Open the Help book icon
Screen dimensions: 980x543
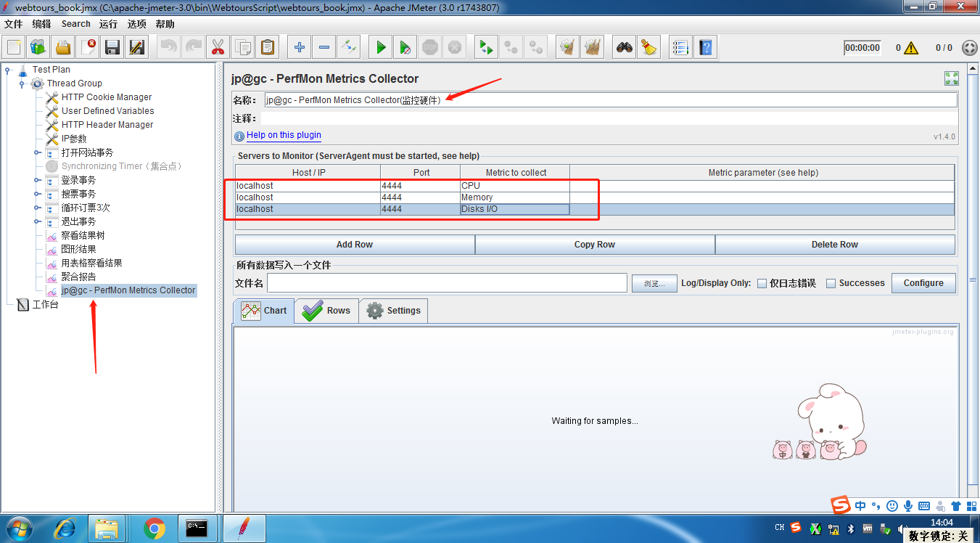pos(705,48)
